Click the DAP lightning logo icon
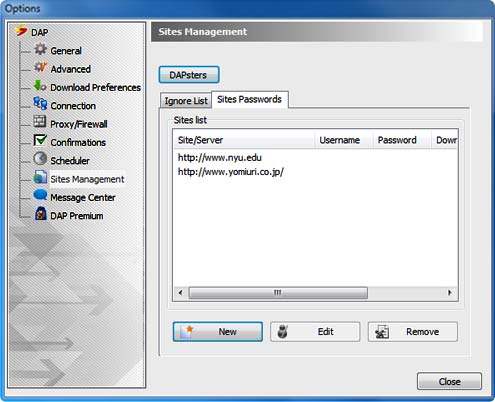 click(21, 31)
